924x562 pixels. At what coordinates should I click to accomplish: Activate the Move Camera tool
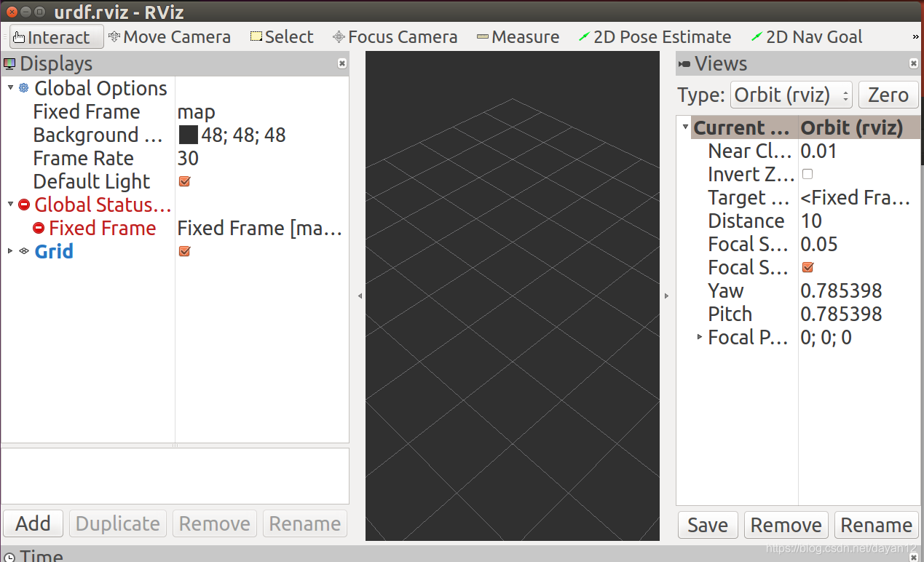[170, 37]
